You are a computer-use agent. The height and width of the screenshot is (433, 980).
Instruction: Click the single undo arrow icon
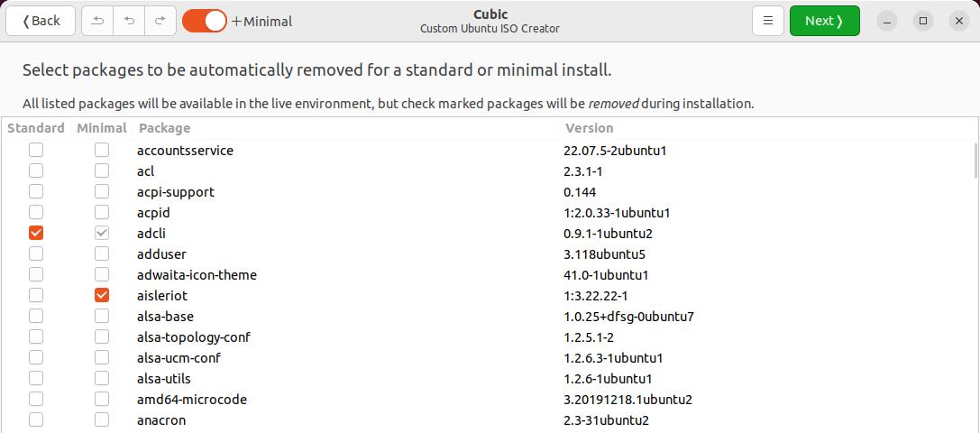point(130,21)
